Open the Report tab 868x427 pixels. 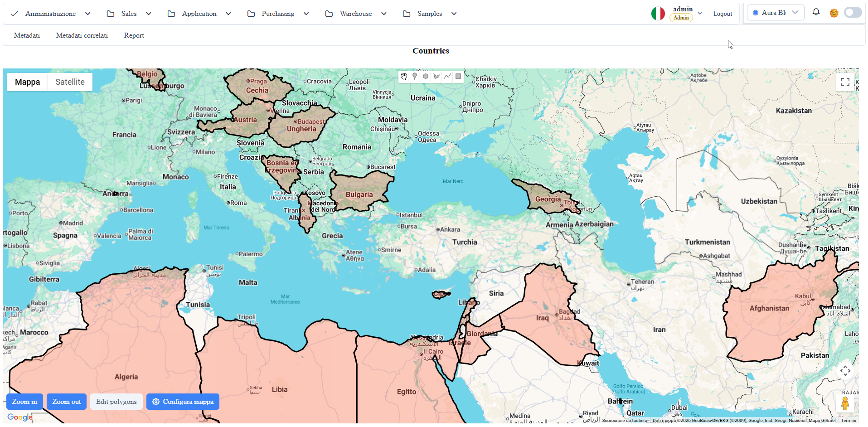(134, 35)
